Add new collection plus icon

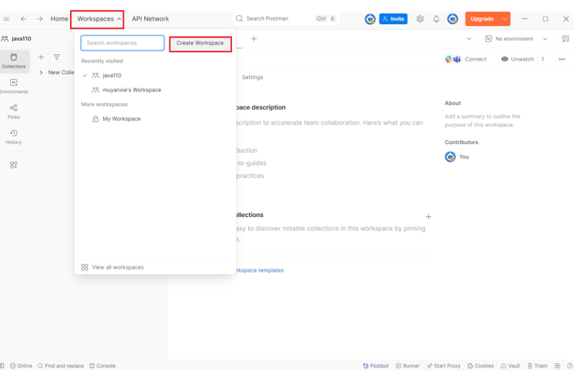tap(41, 57)
